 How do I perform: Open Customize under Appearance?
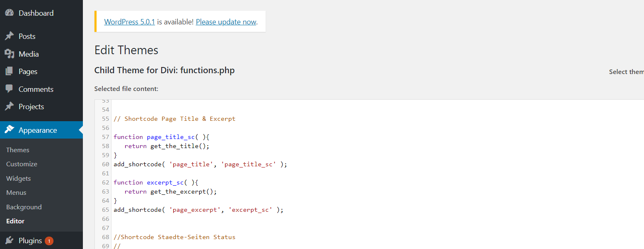point(22,164)
